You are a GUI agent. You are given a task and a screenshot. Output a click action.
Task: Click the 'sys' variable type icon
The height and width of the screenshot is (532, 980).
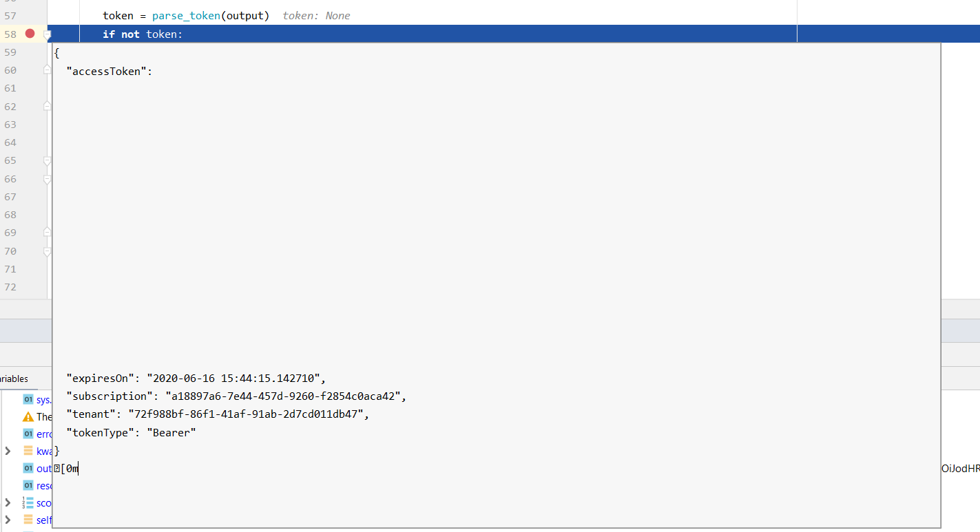click(x=28, y=399)
